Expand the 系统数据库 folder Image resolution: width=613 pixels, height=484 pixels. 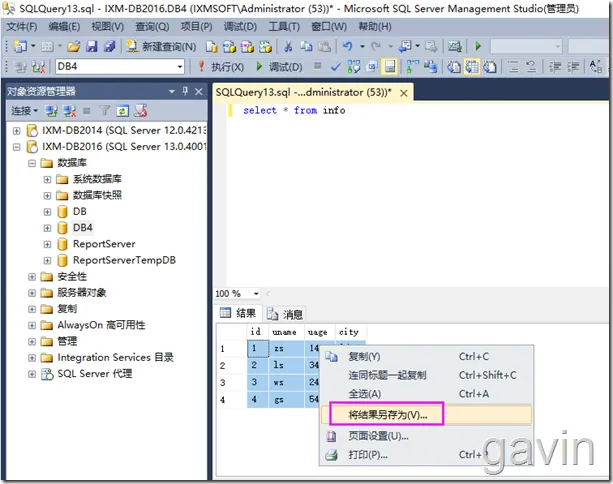[x=47, y=179]
